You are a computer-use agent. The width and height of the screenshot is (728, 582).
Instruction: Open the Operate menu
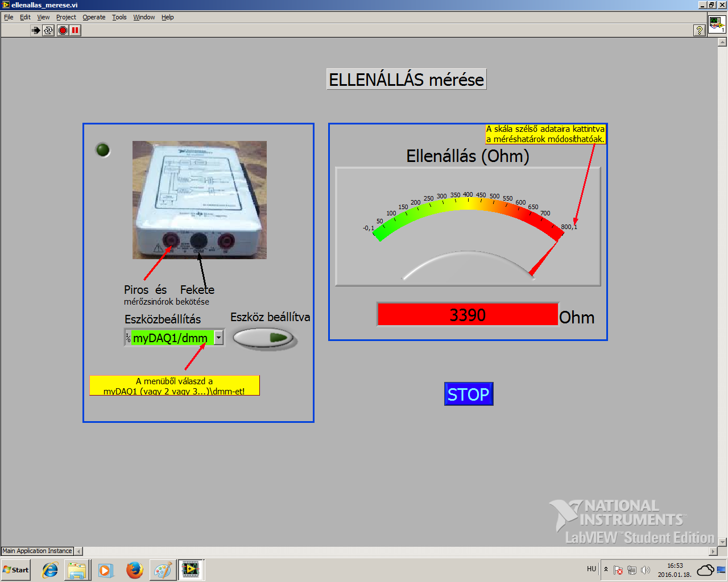coord(94,17)
